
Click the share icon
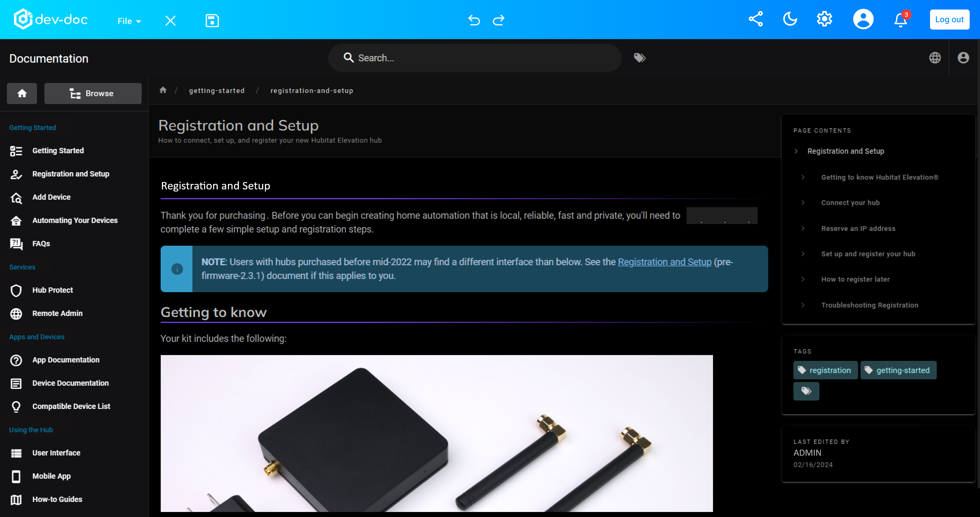tap(756, 19)
